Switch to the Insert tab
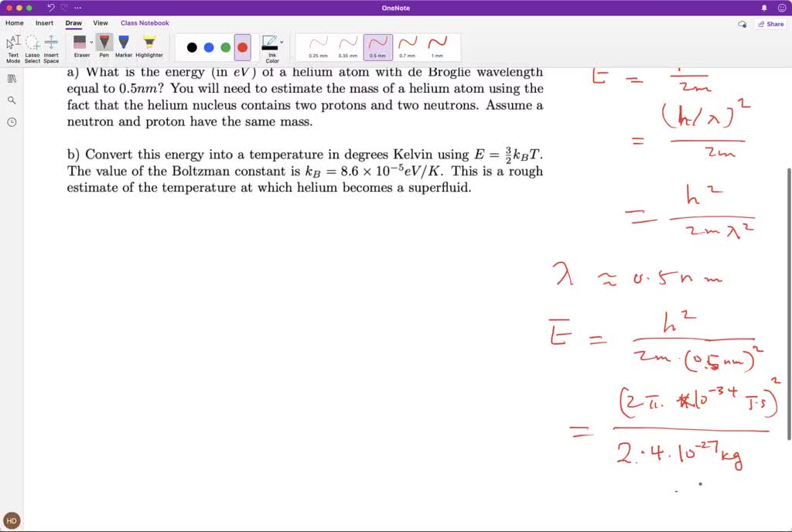792x532 pixels. click(x=44, y=22)
